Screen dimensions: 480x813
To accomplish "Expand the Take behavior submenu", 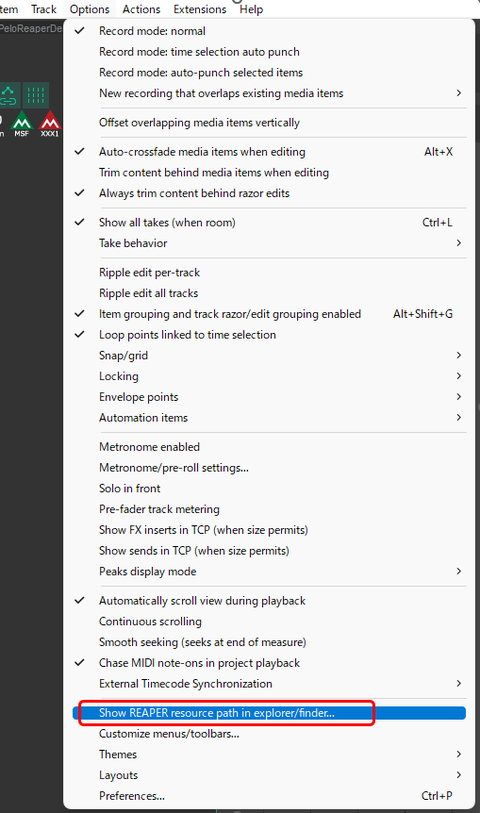I will click(x=269, y=243).
